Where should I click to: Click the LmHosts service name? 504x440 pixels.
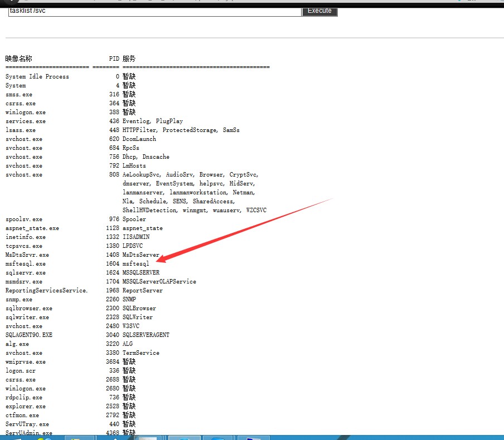(134, 166)
